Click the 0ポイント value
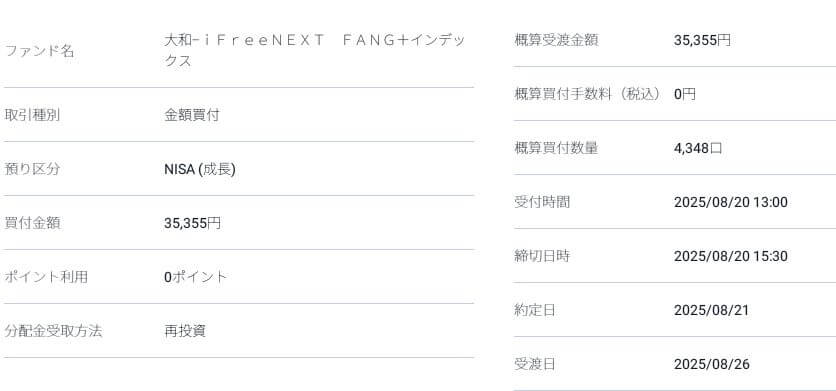The height and width of the screenshot is (391, 836). [x=196, y=277]
